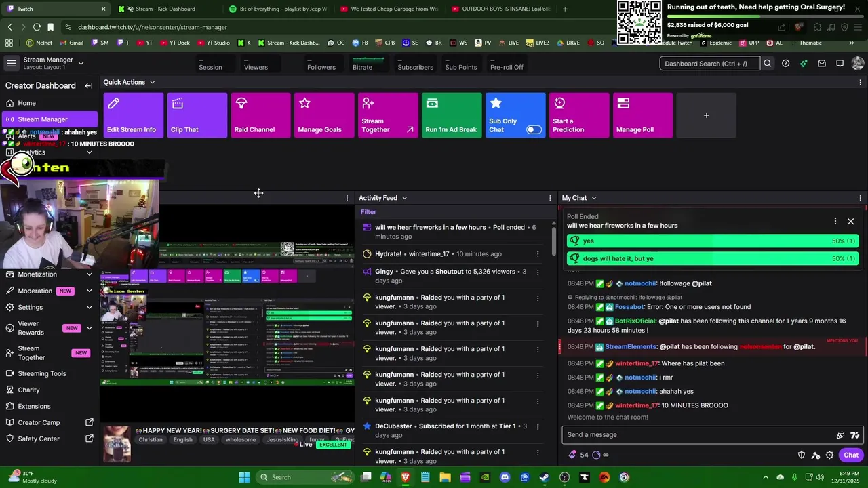Click in Send a message field
The image size is (868, 488).
click(x=698, y=435)
